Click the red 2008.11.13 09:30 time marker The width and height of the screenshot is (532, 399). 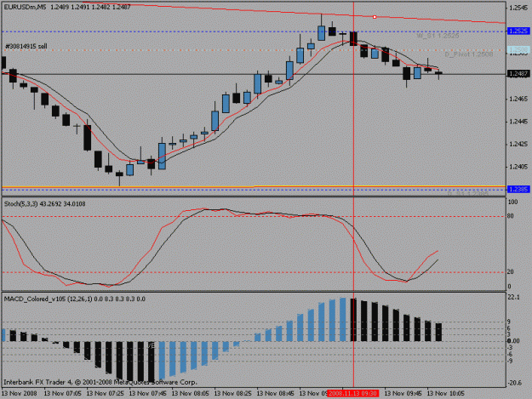353,393
